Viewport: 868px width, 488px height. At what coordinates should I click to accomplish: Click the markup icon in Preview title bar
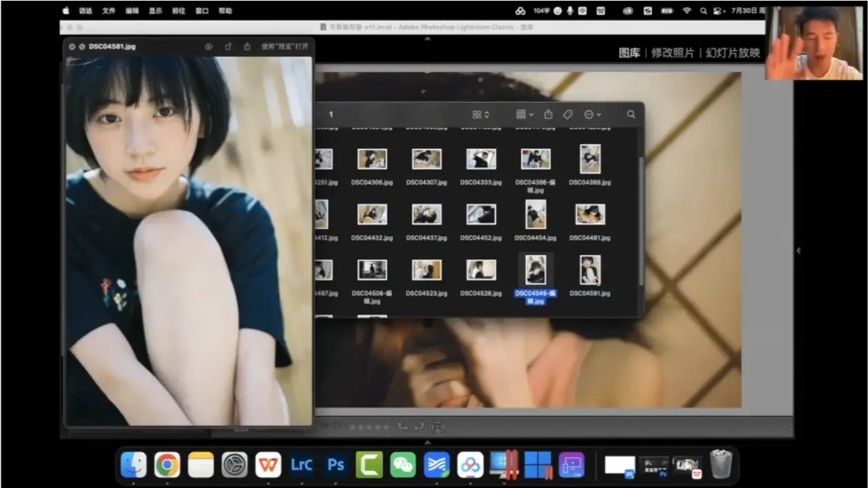point(209,47)
